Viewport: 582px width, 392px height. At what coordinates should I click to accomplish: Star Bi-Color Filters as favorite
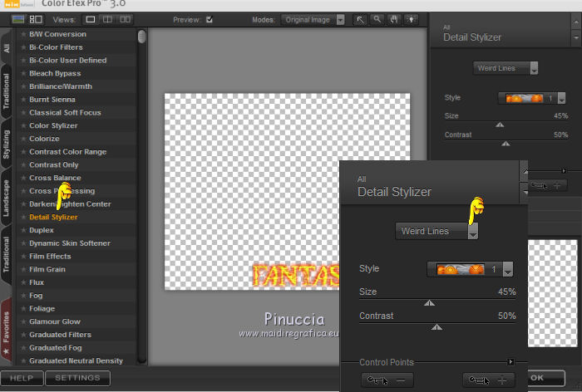[x=23, y=47]
